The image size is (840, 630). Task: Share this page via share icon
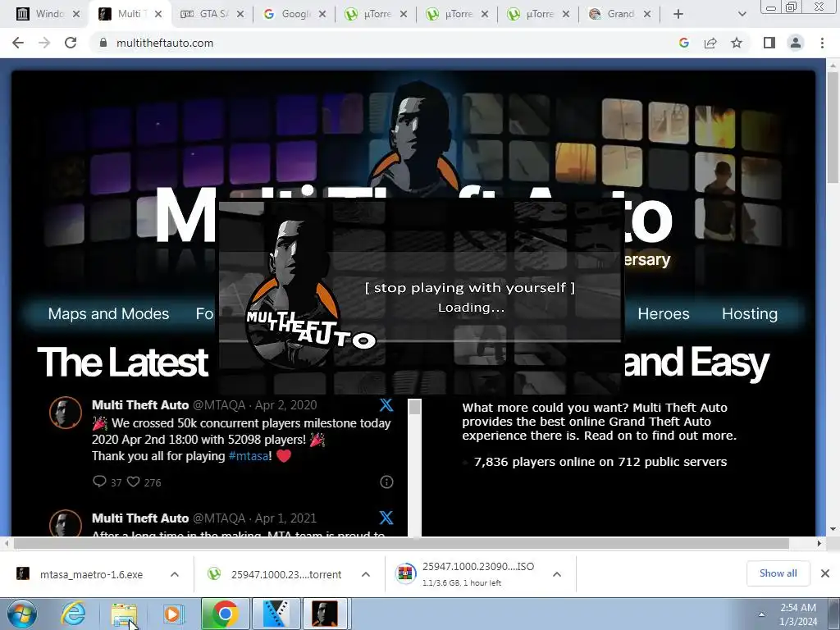tap(710, 43)
